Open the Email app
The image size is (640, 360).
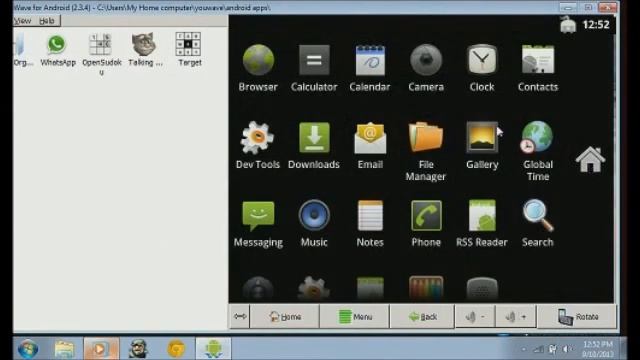coord(370,145)
